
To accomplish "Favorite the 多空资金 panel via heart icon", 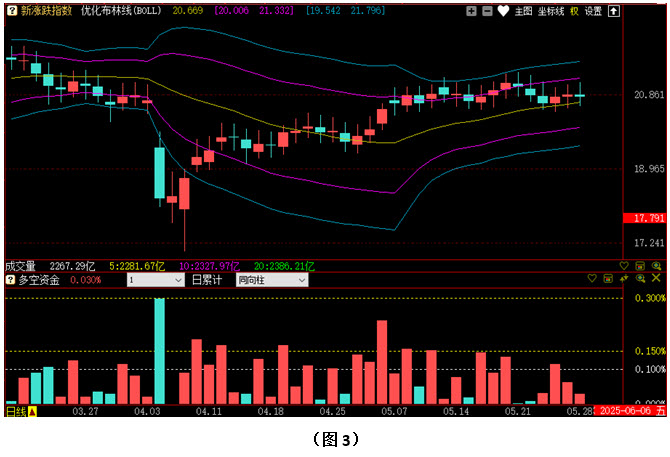I will tap(592, 278).
